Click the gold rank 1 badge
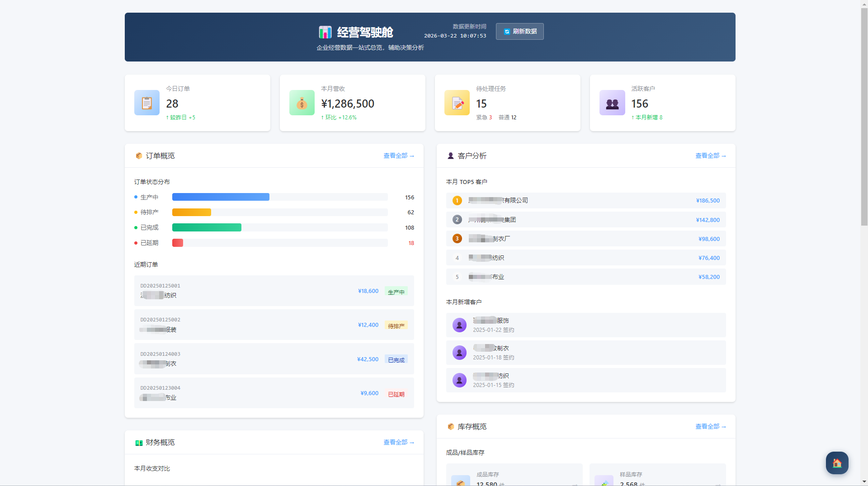The width and height of the screenshot is (868, 486). coord(457,201)
